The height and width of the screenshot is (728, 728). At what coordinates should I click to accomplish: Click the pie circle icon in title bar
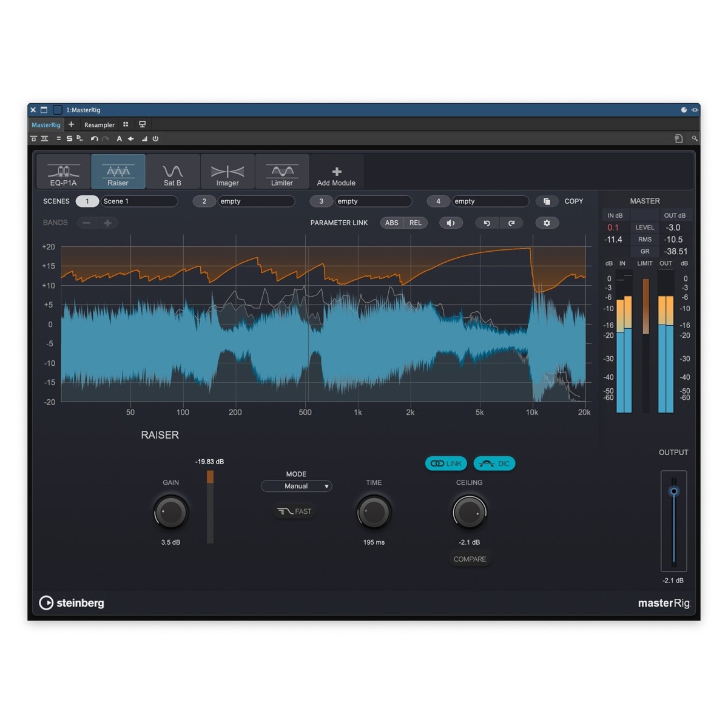pos(684,110)
